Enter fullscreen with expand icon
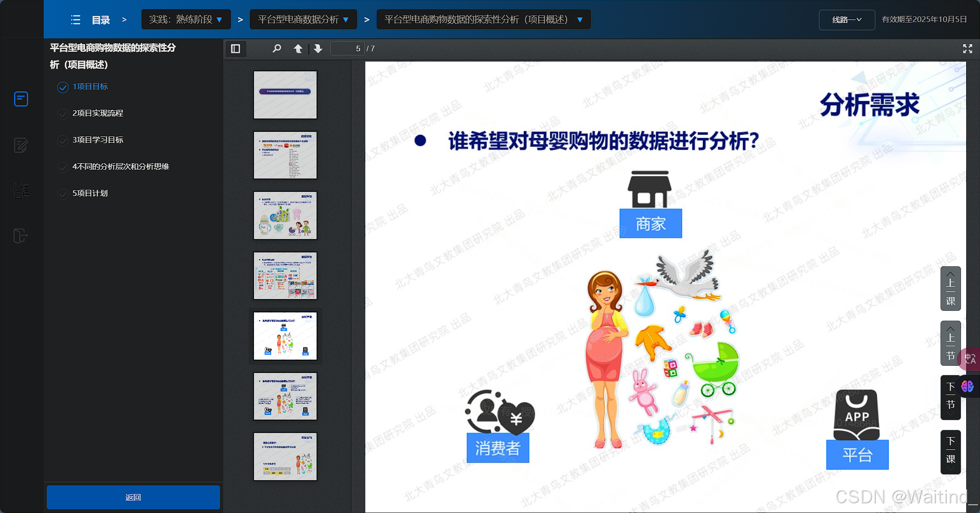 [x=968, y=49]
